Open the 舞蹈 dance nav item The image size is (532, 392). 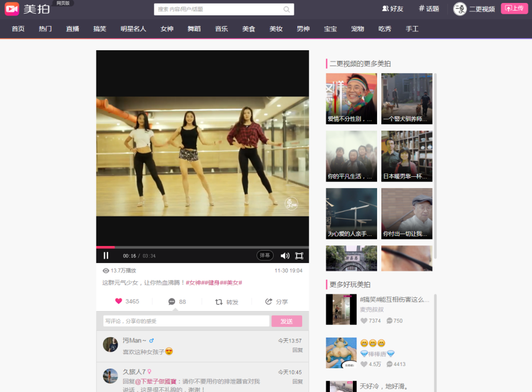194,29
